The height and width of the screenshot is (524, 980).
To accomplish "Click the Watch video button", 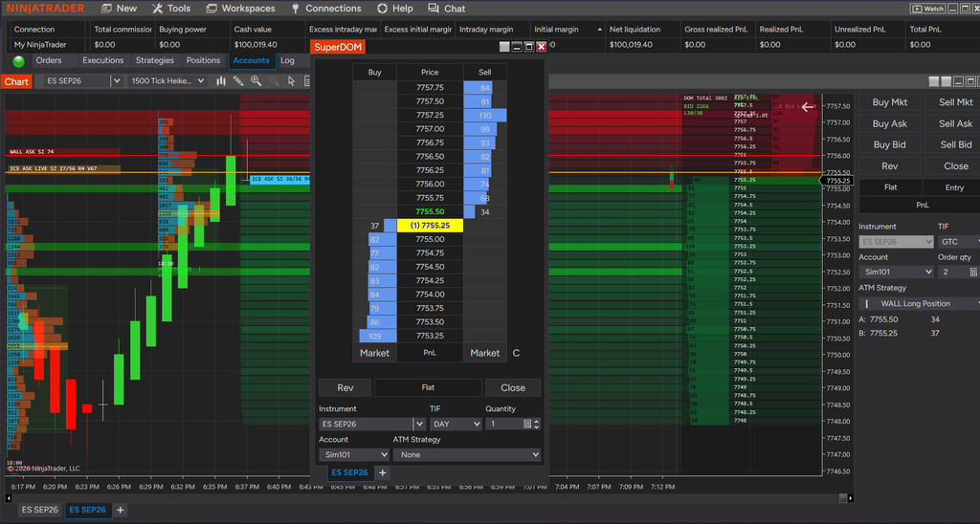I will tap(927, 9).
